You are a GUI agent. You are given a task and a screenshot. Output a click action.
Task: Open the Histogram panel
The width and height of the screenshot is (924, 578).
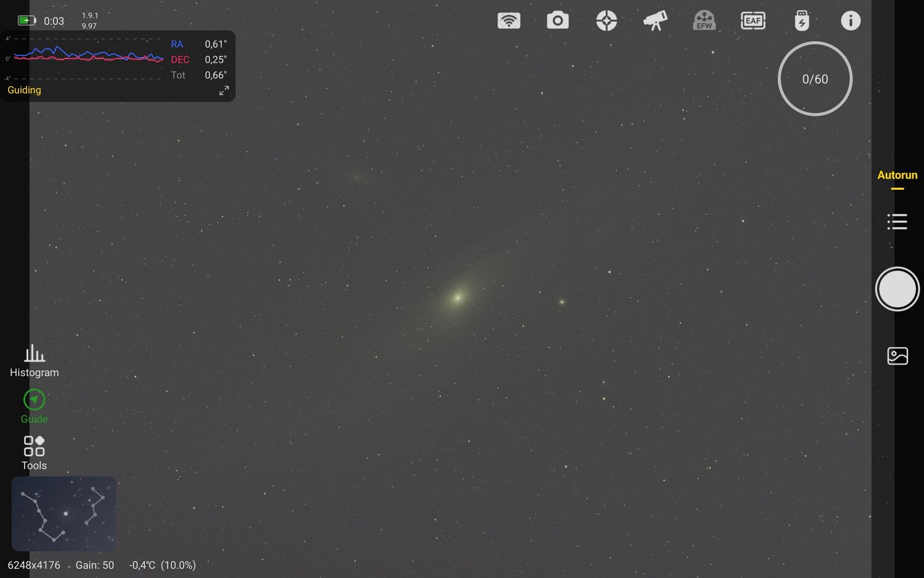point(34,361)
